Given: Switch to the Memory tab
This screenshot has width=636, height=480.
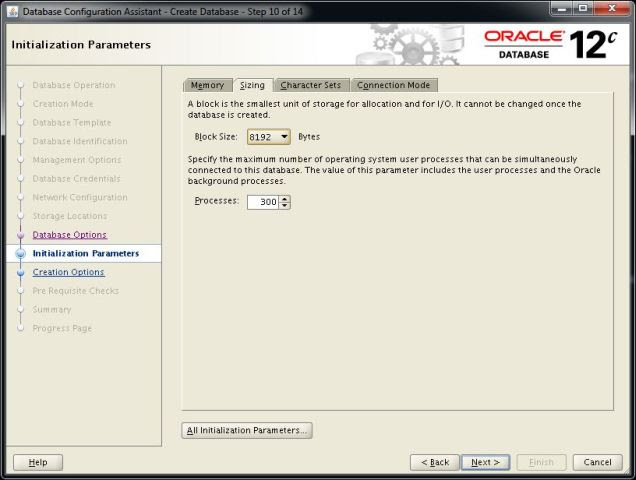Looking at the screenshot, I should [x=207, y=85].
